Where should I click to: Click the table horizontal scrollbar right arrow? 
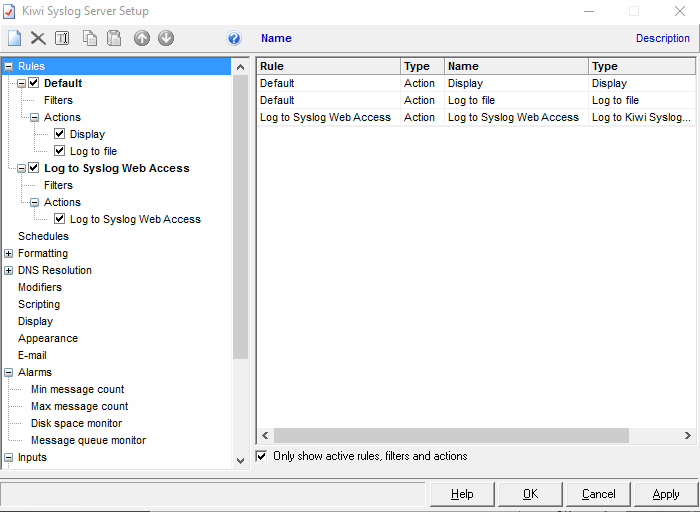(688, 435)
